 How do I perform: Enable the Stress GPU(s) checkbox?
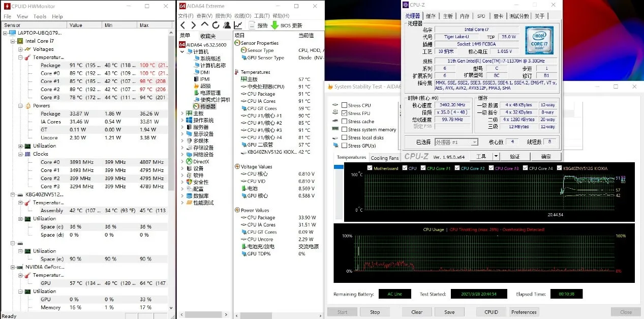(344, 146)
